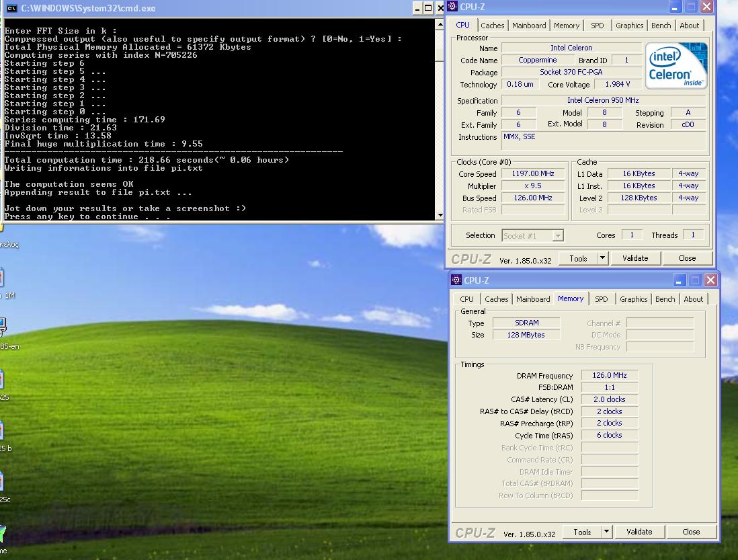Image resolution: width=738 pixels, height=560 pixels.
Task: Click cmd window scrollbar down arrow
Action: click(440, 215)
